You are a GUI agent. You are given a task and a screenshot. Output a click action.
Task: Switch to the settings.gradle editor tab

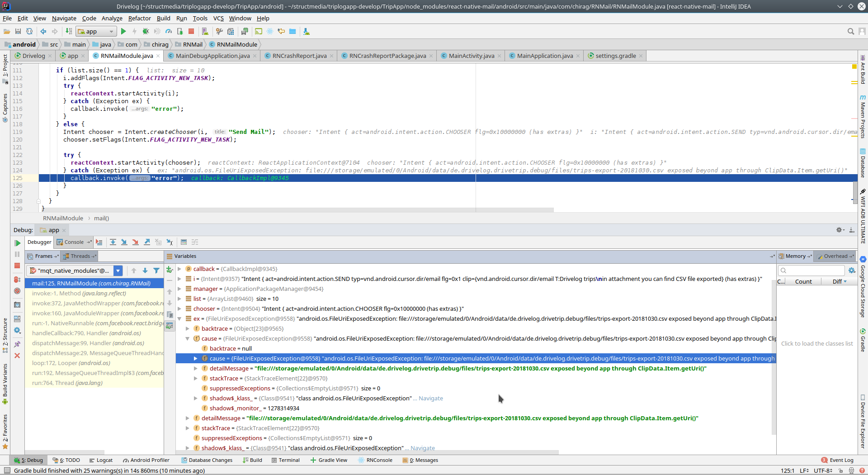pyautogui.click(x=615, y=56)
